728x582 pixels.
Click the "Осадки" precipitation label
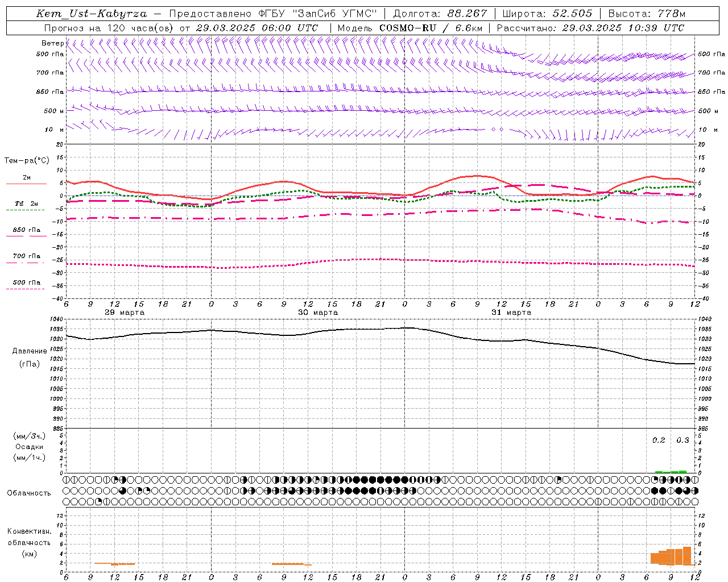click(x=30, y=447)
